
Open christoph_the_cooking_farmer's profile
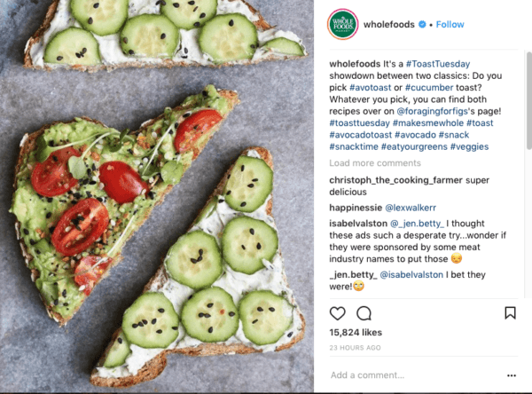pos(395,180)
